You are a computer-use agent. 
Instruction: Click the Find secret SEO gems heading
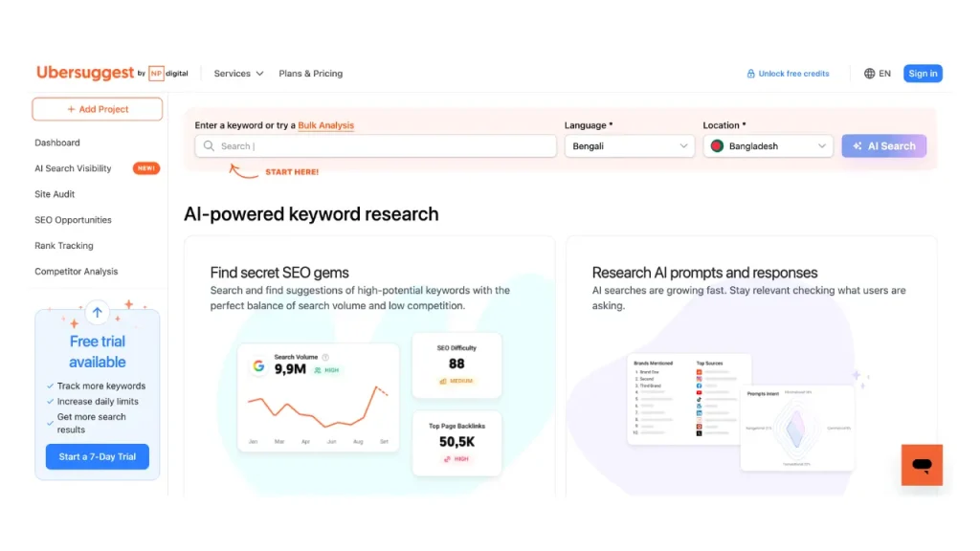point(279,273)
